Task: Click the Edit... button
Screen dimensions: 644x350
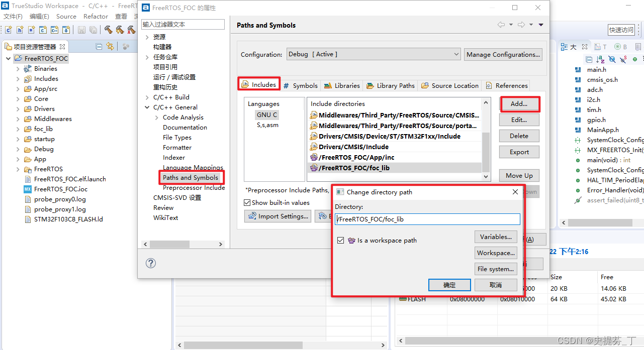Action: (519, 120)
